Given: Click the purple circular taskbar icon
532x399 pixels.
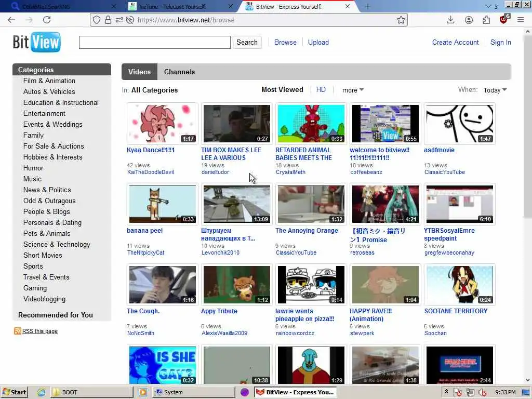Looking at the screenshot, I should (245, 392).
